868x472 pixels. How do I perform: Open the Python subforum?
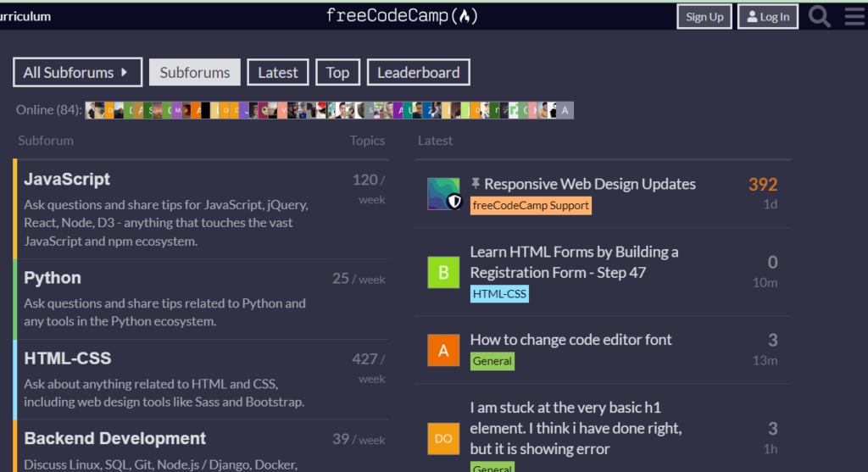click(53, 278)
